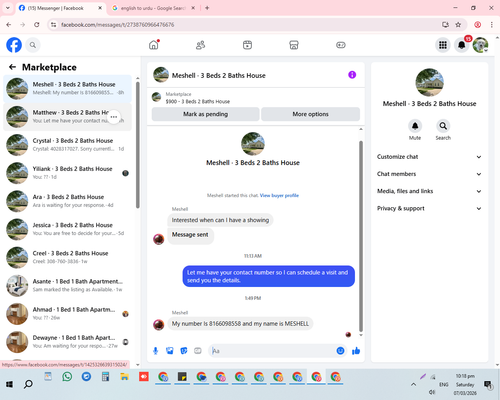This screenshot has height=400, width=500.
Task: Click the Facebook search magnifier icon
Action: pos(33,45)
